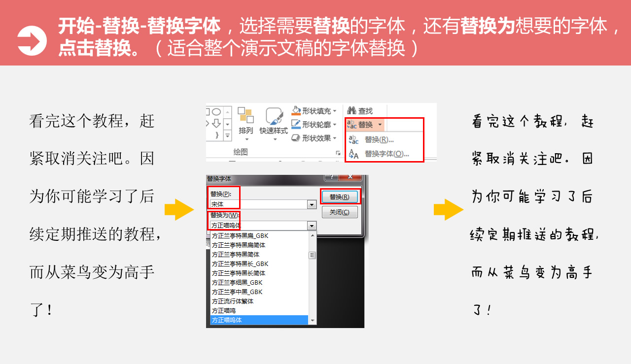Choose 替换字体(O)... menu entry

(x=379, y=154)
